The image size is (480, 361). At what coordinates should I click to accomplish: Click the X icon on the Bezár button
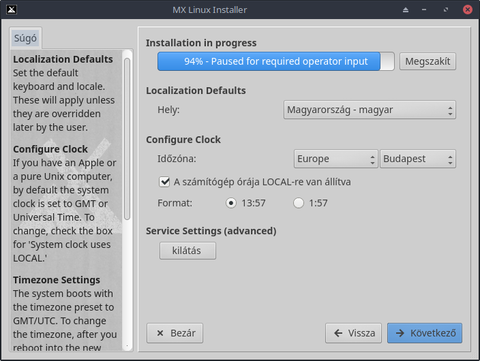pos(160,333)
